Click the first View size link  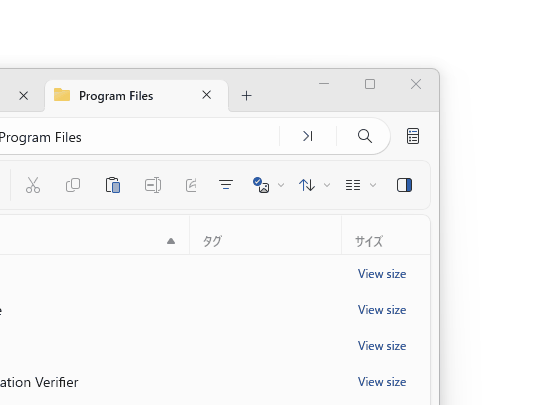click(x=382, y=274)
